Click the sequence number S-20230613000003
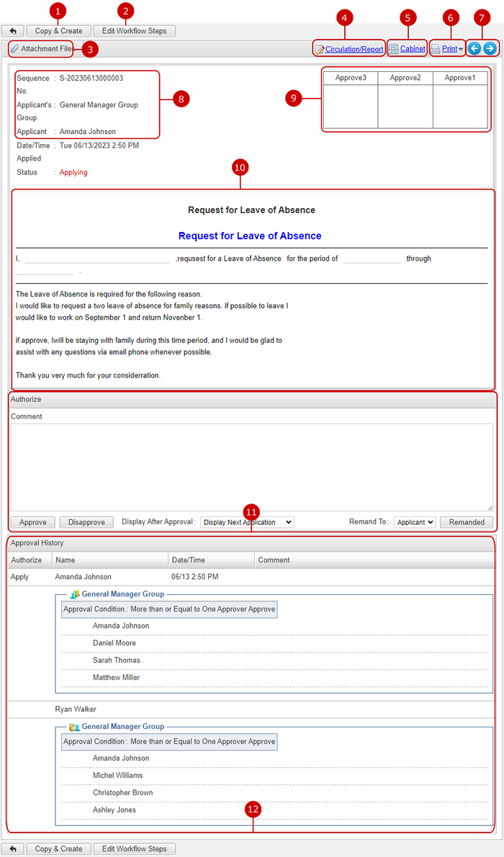 coord(91,78)
